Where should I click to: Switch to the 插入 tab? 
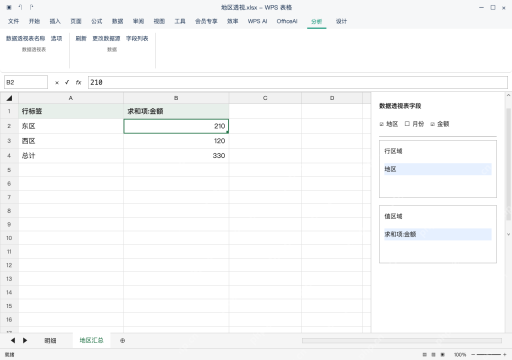click(55, 21)
